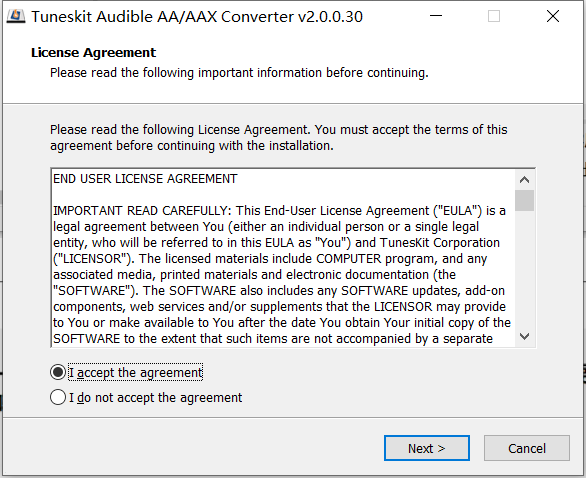Click the greyed-out maximize window button
Image resolution: width=586 pixels, height=478 pixels.
494,16
